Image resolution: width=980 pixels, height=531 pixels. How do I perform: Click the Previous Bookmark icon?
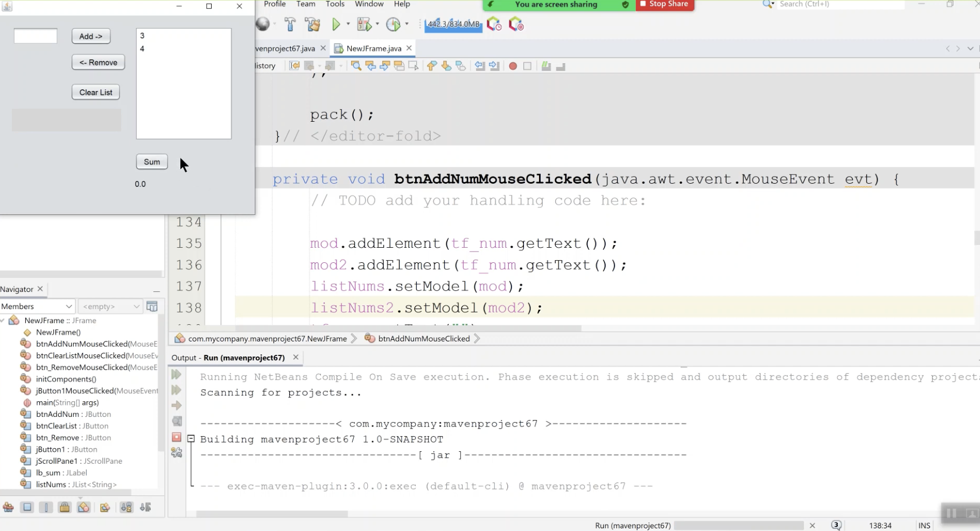[x=432, y=66]
